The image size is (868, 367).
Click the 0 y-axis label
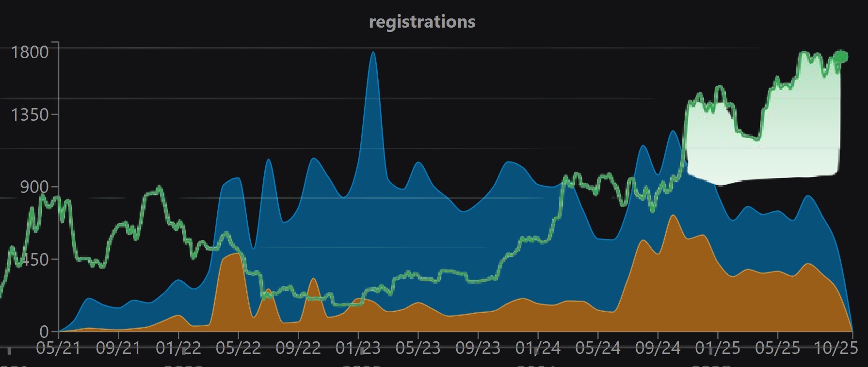coord(44,332)
